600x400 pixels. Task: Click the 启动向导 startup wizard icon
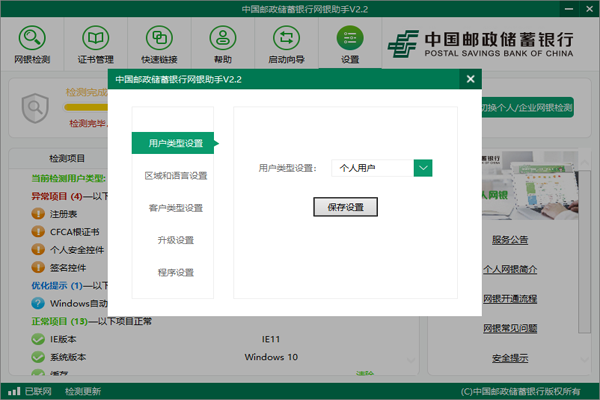click(x=286, y=39)
